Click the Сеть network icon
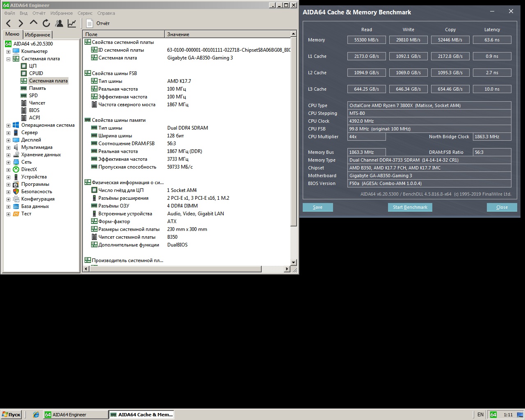Image resolution: width=525 pixels, height=420 pixels. [x=16, y=162]
